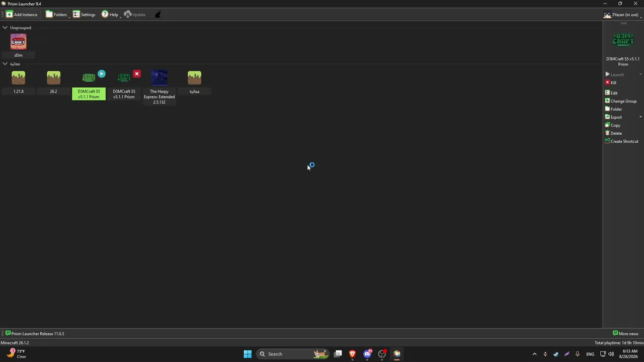This screenshot has height=362, width=644.
Task: Click the taskbar Search box
Action: coord(293,354)
